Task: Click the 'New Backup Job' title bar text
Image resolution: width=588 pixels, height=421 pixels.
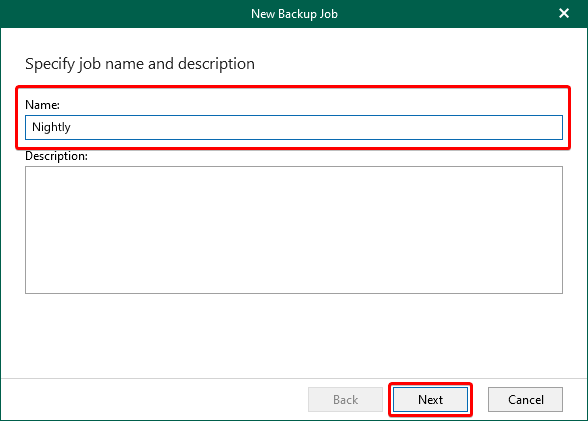Action: (294, 14)
